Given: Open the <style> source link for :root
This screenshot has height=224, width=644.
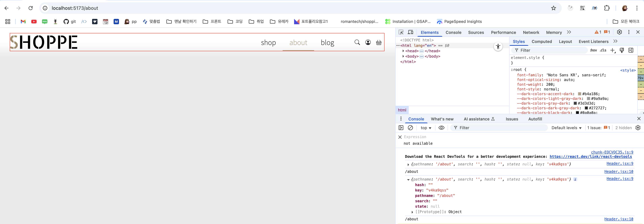Looking at the screenshot, I should [628, 70].
